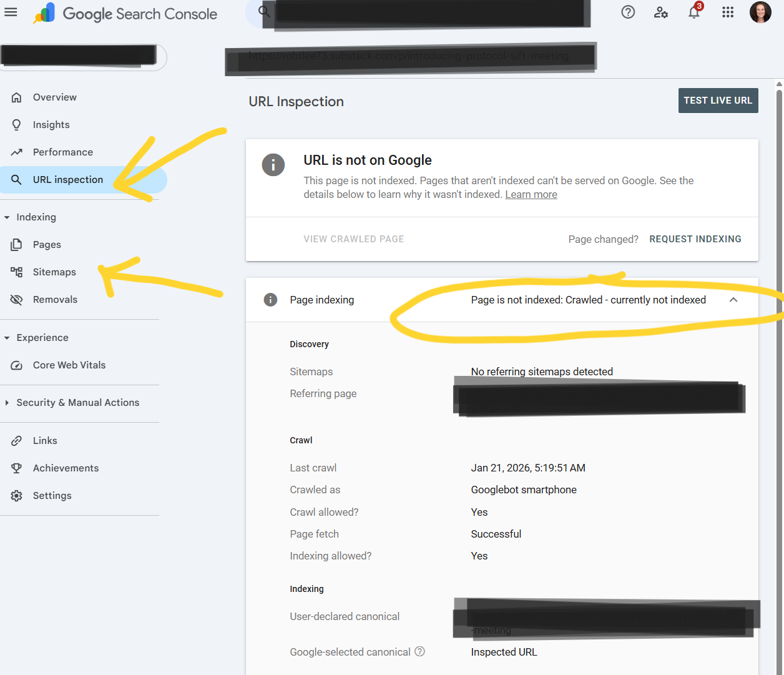Click the Overview home icon
Viewport: 784px width, 675px height.
pos(17,97)
